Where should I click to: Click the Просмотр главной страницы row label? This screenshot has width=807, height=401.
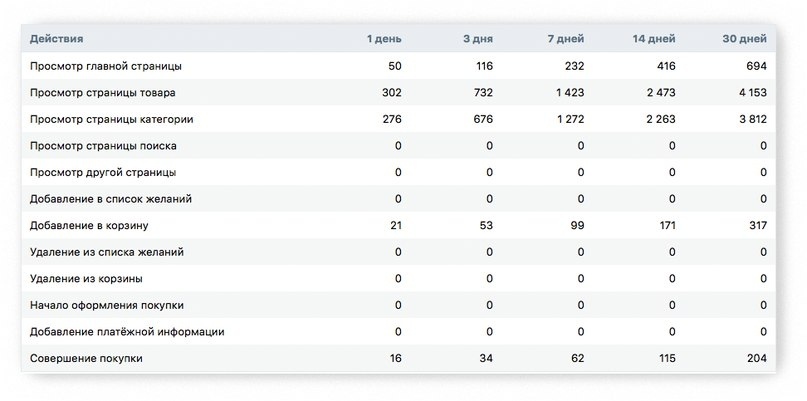(x=106, y=66)
